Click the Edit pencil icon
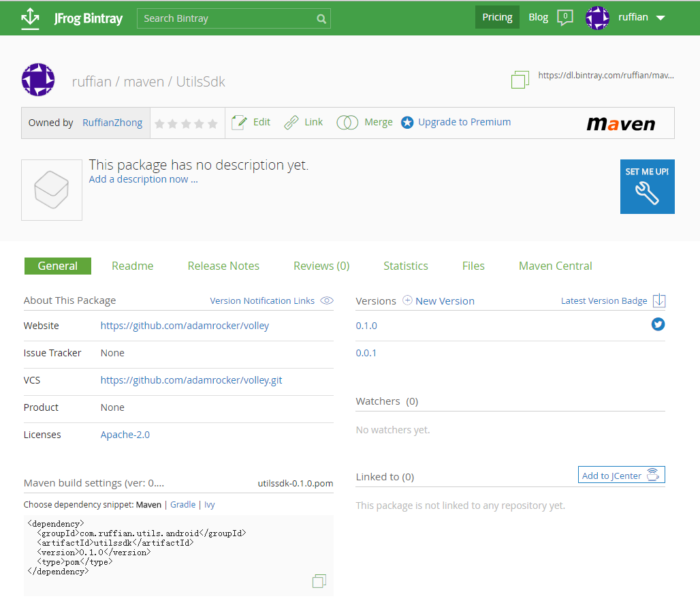700x605 pixels. [x=239, y=123]
